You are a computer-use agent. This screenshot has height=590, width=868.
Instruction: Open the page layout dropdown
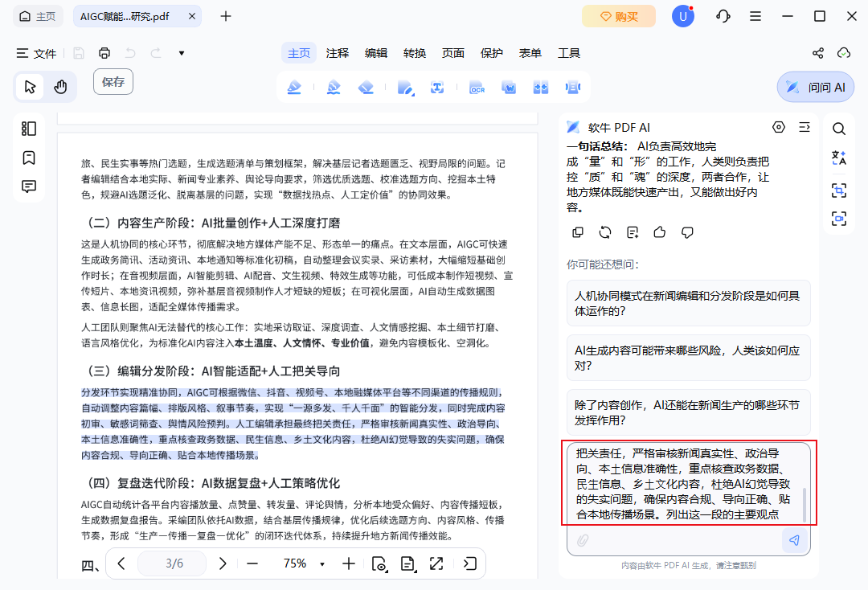(408, 563)
